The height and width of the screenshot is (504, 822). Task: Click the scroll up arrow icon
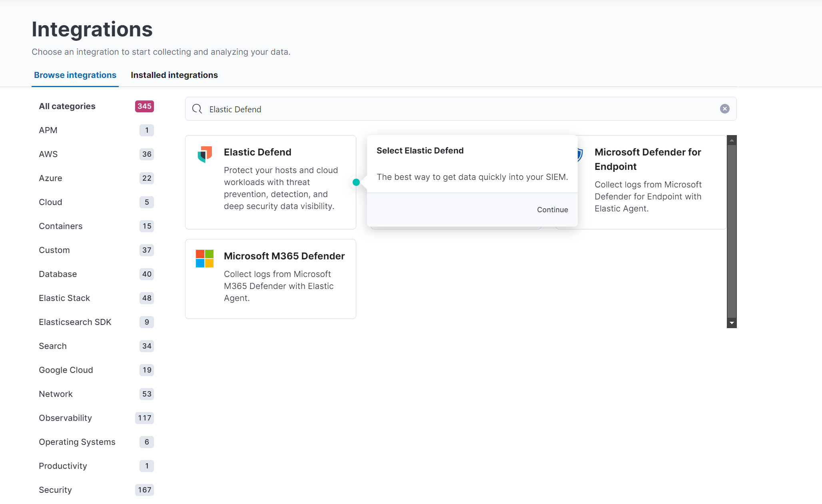pyautogui.click(x=732, y=139)
